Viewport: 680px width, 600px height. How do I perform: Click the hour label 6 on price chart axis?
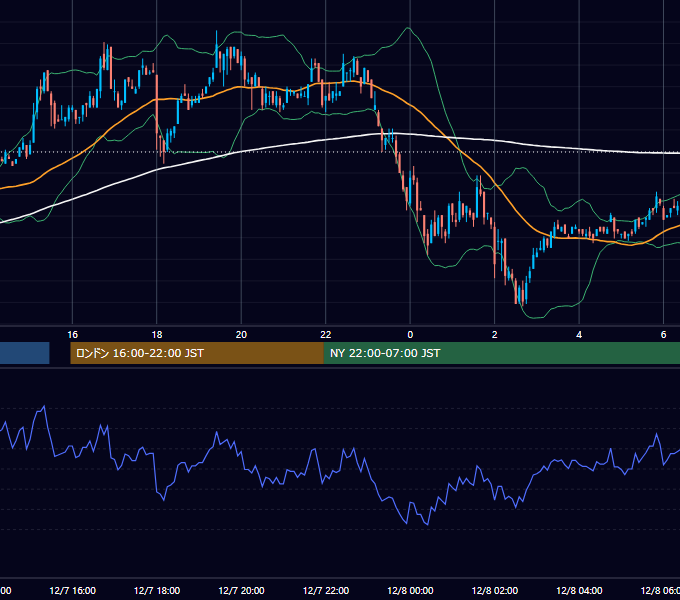[x=663, y=334]
